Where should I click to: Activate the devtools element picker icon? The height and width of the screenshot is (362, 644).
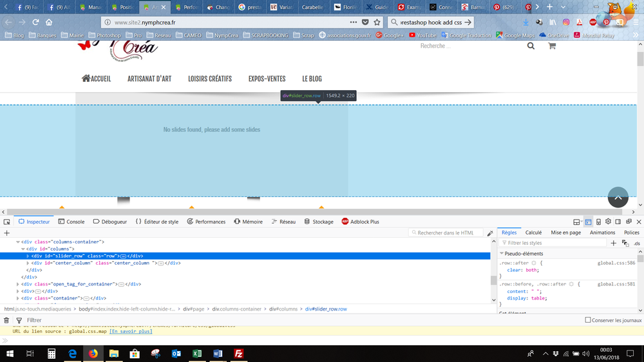[6, 222]
